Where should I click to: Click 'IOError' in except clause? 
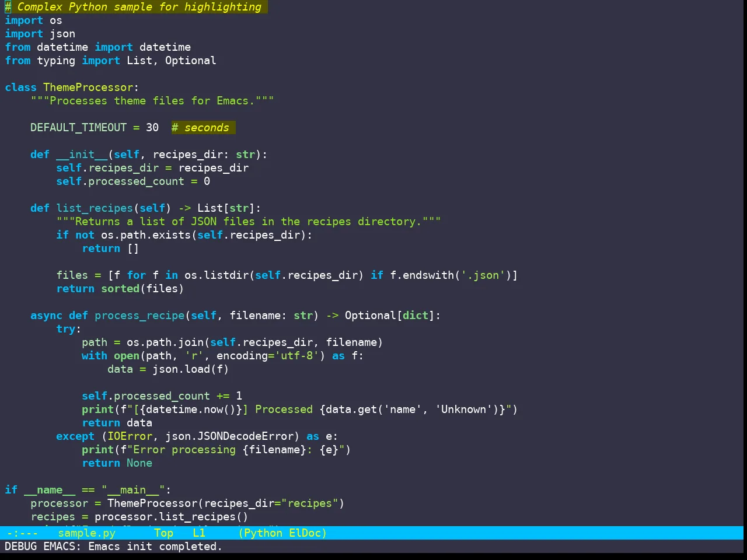coord(130,436)
